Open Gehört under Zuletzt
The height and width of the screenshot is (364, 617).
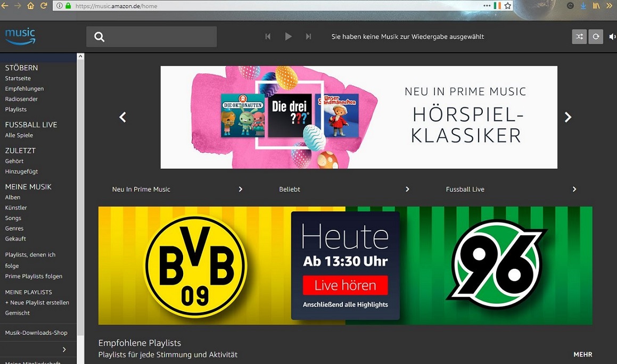tap(14, 161)
